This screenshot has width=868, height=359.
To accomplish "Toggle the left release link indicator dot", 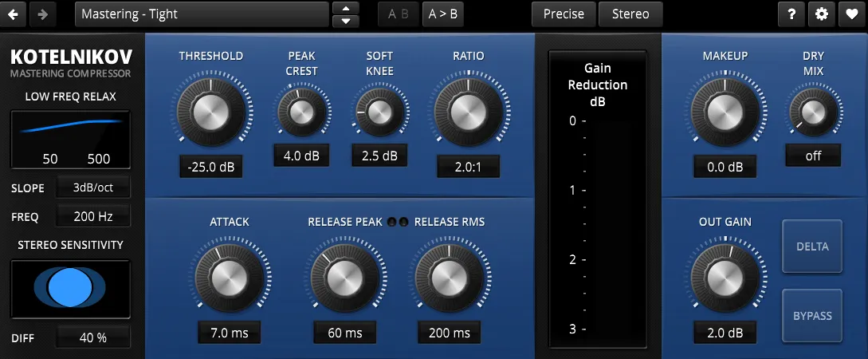I will click(392, 222).
